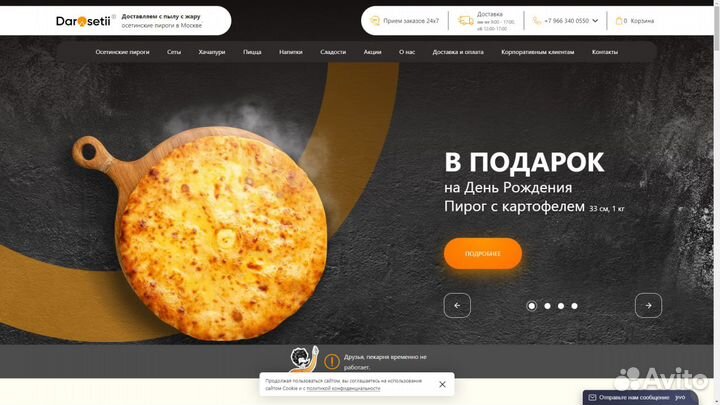The image size is (720, 405).
Task: Open the Осетинские пироги menu item
Action: pos(122,52)
